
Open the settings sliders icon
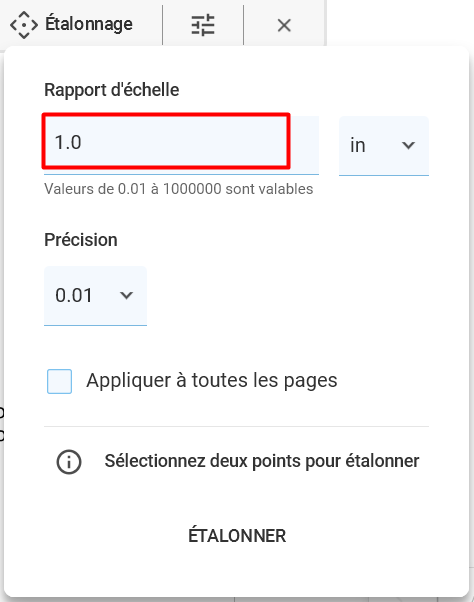[203, 25]
